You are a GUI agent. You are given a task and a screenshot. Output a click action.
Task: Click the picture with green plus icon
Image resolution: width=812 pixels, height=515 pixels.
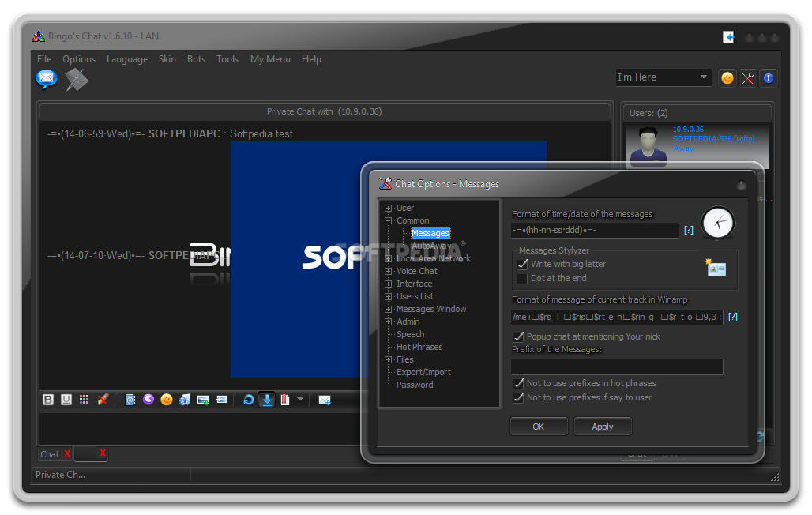(203, 400)
